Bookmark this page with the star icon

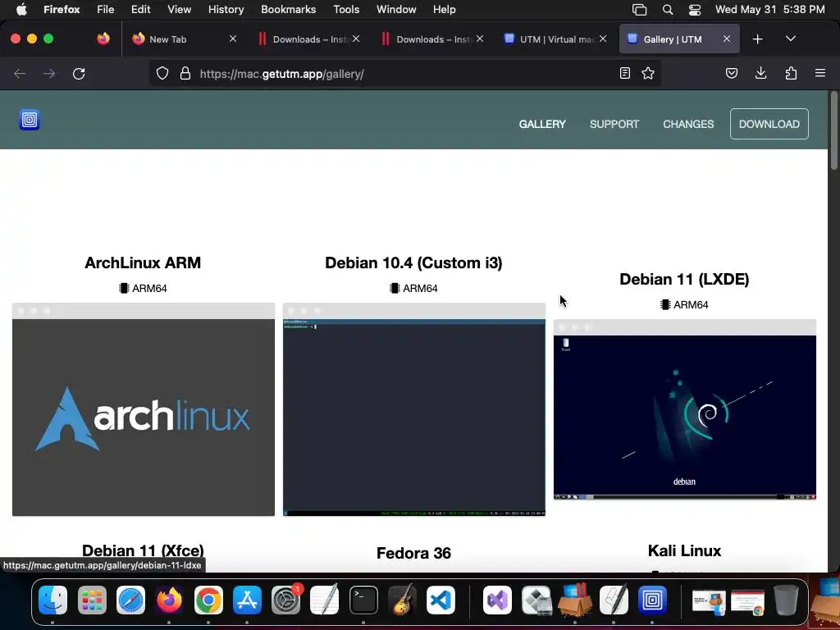(648, 73)
